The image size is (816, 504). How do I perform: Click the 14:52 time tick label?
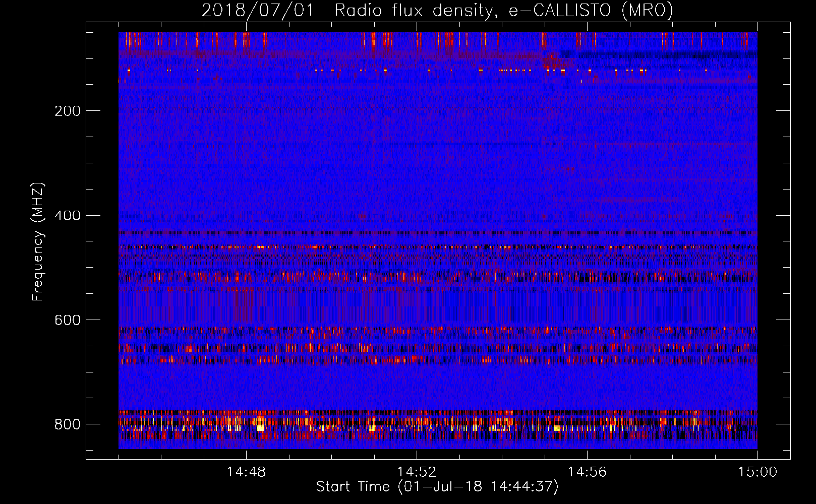click(417, 472)
